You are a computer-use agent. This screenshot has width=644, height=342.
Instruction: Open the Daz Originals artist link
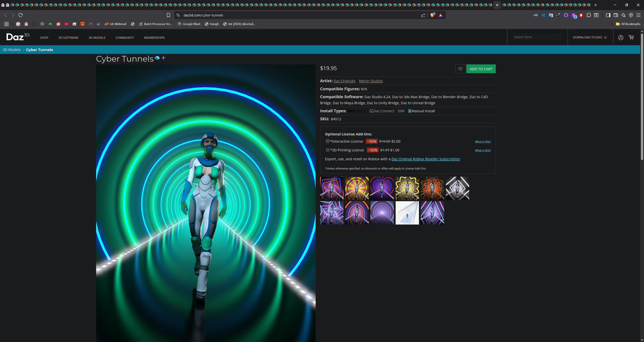[344, 81]
